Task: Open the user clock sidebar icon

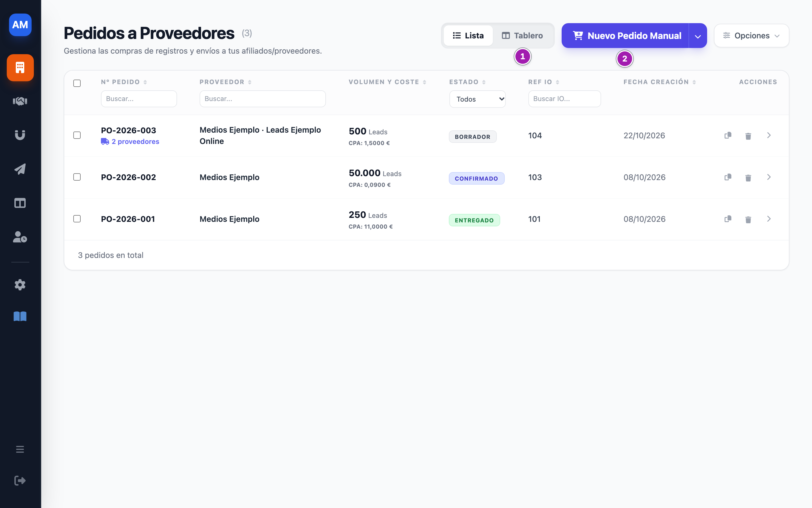Action: pyautogui.click(x=20, y=237)
